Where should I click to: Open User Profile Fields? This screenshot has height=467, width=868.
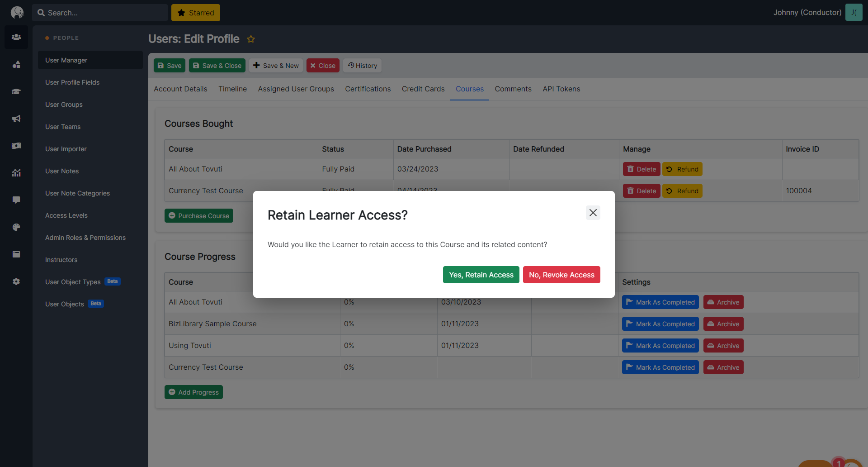[x=90, y=82]
